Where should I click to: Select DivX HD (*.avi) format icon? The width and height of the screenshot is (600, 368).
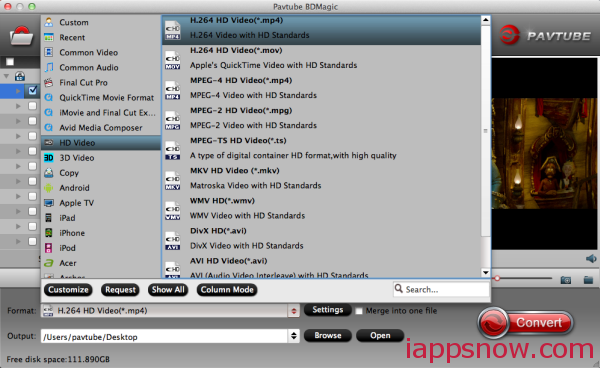pyautogui.click(x=173, y=241)
